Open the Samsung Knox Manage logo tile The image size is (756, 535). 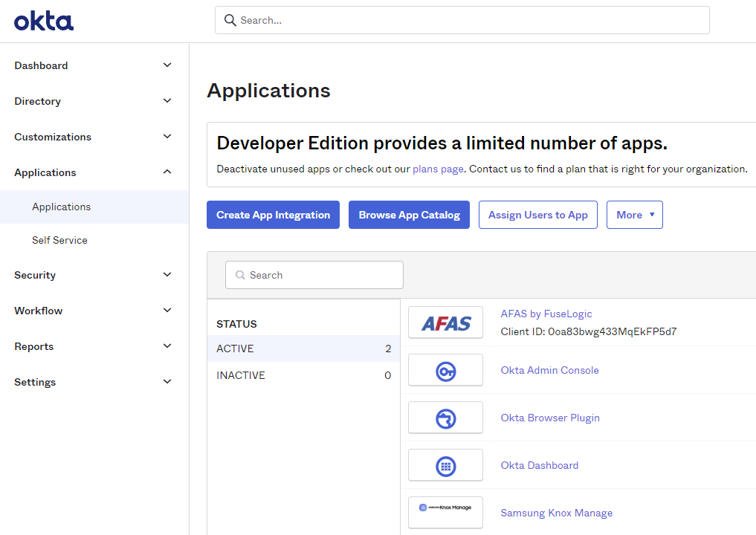[x=445, y=513]
